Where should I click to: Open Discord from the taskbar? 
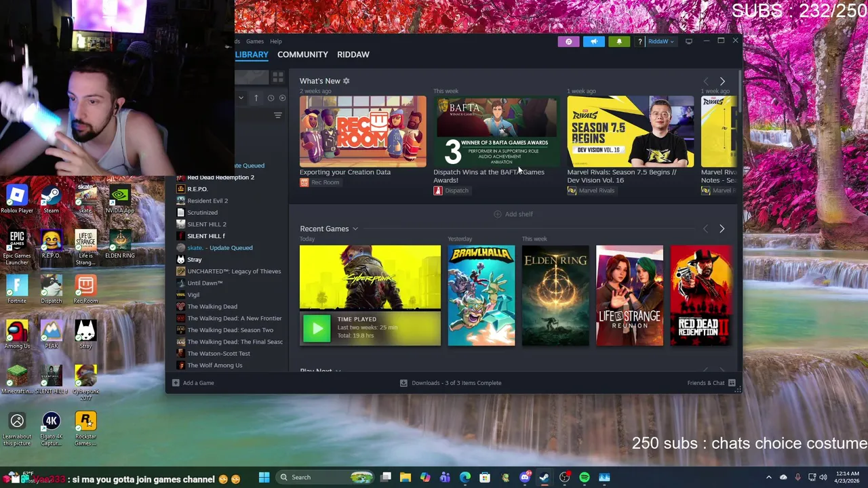(524, 477)
